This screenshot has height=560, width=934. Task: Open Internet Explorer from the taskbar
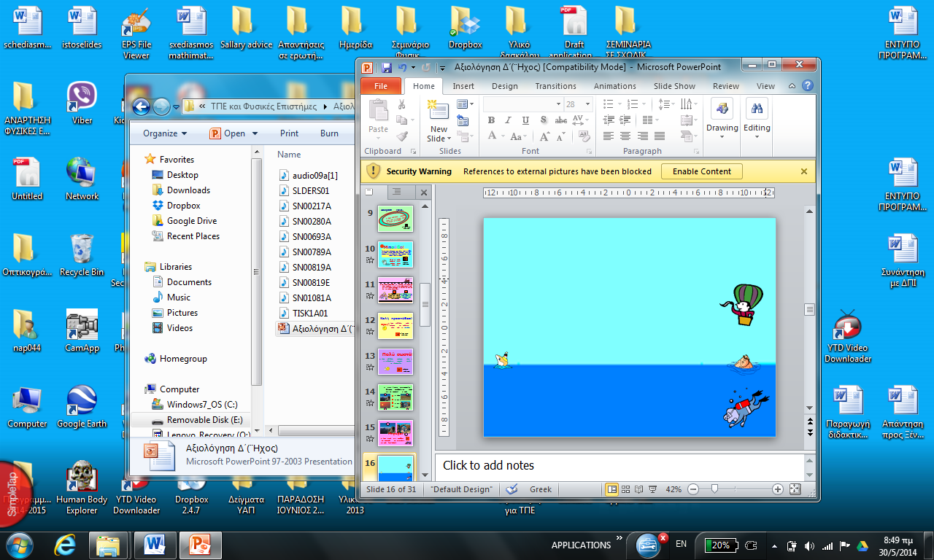pyautogui.click(x=64, y=545)
